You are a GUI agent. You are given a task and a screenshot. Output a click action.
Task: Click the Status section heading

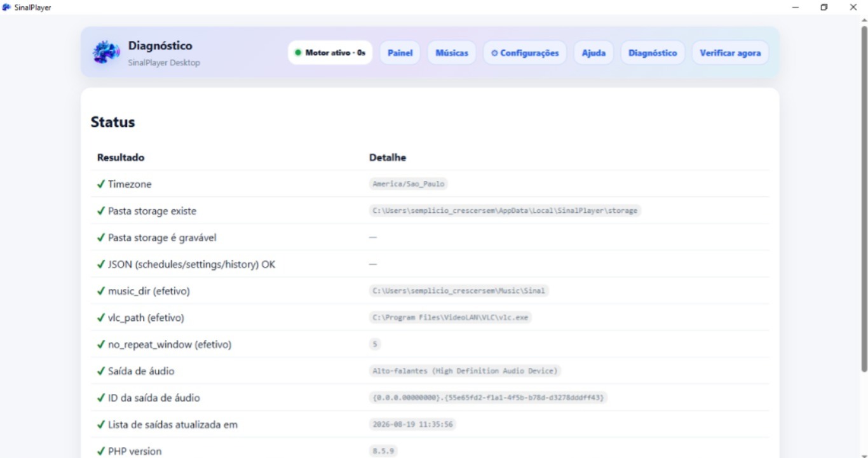tap(112, 122)
